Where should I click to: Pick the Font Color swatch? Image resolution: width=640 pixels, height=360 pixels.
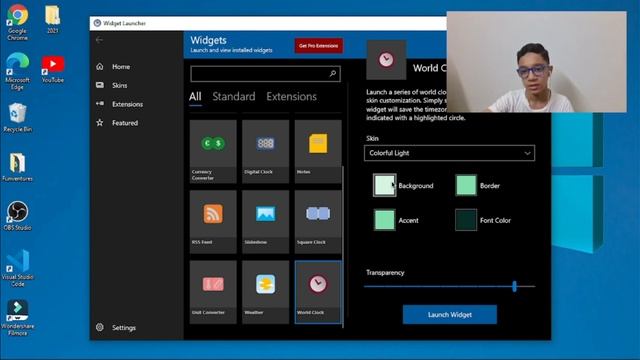pyautogui.click(x=466, y=220)
